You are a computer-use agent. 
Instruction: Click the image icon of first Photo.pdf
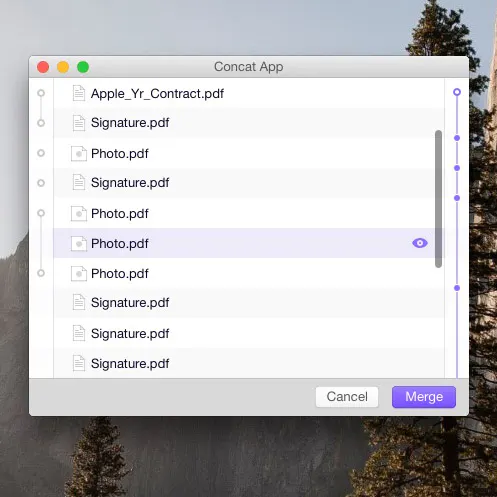pos(79,154)
